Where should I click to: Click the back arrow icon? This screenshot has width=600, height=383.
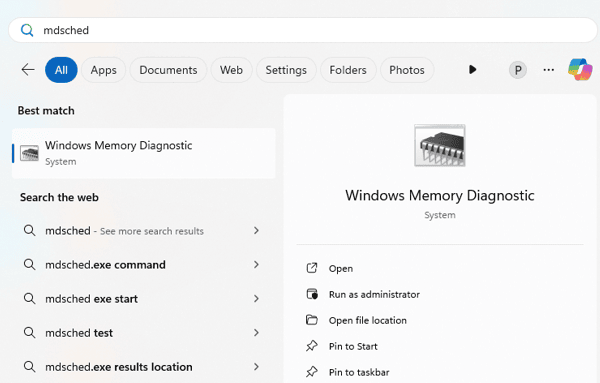point(28,70)
